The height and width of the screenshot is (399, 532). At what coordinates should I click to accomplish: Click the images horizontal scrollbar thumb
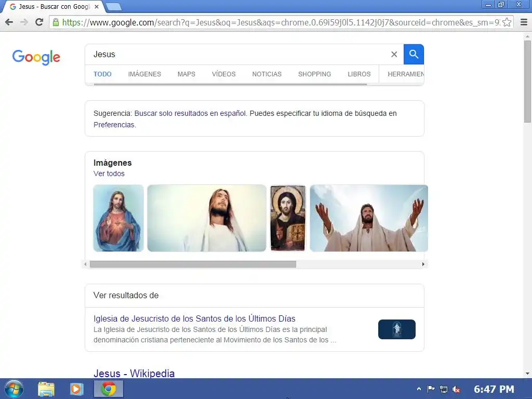193,264
